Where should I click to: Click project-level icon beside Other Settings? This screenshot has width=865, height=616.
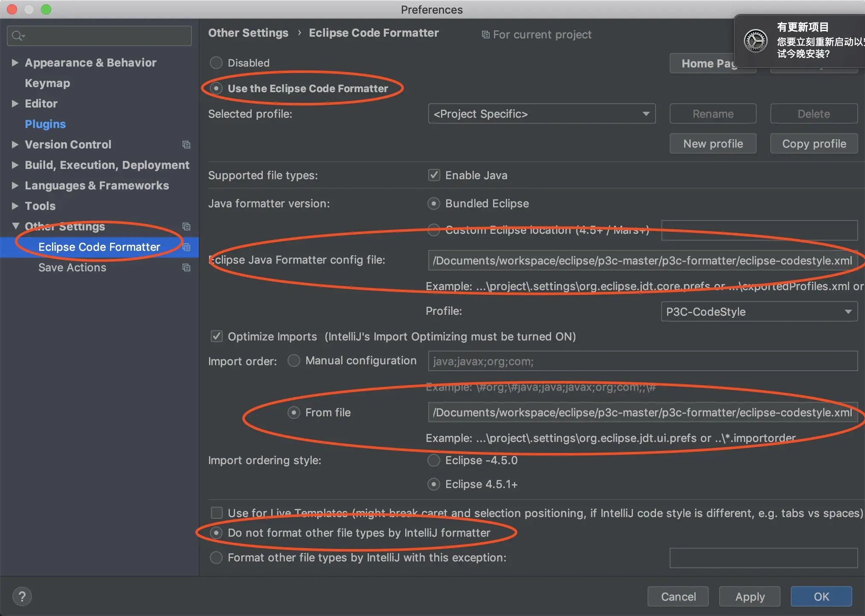(x=186, y=227)
